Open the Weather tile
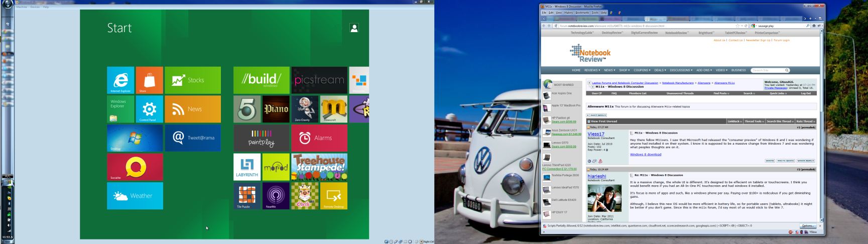The height and width of the screenshot is (244, 868). (135, 196)
